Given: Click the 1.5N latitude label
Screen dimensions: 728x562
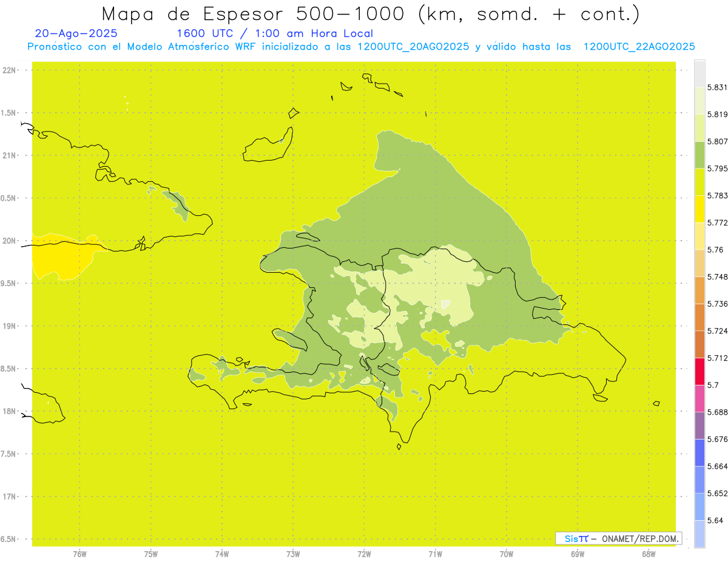Looking at the screenshot, I should (x=8, y=113).
